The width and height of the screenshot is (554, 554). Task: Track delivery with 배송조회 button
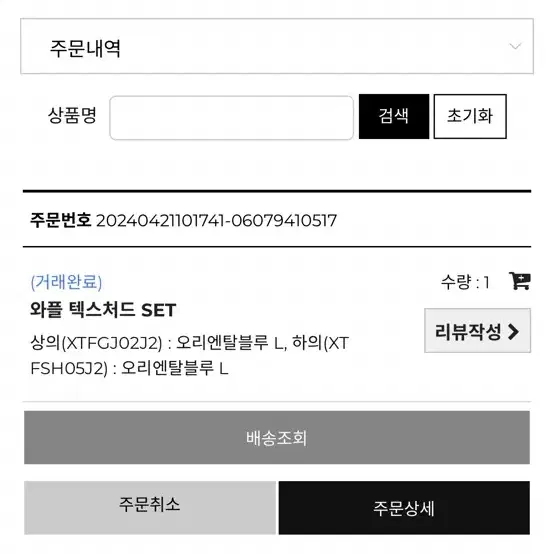click(x=277, y=437)
